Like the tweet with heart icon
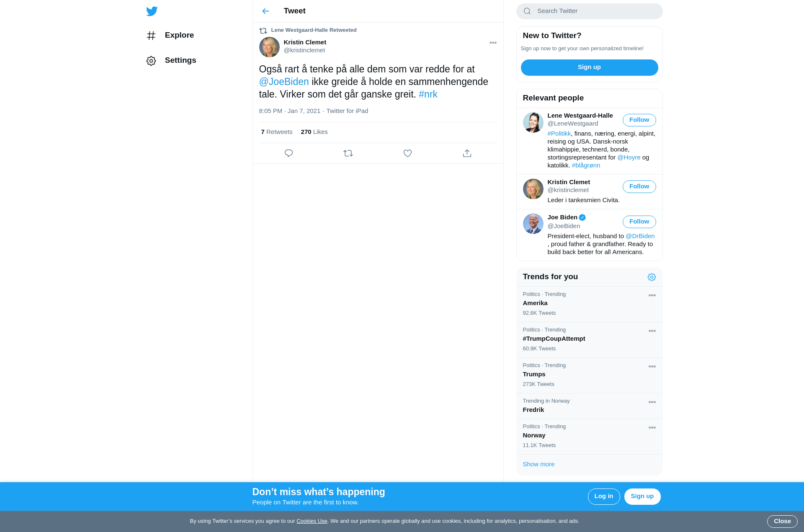 407,153
